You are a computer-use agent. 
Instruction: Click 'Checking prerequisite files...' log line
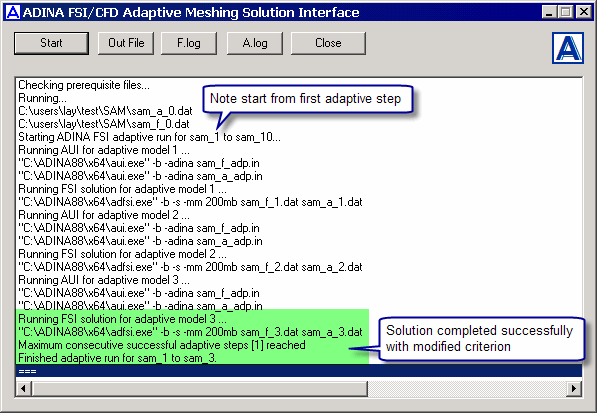84,85
